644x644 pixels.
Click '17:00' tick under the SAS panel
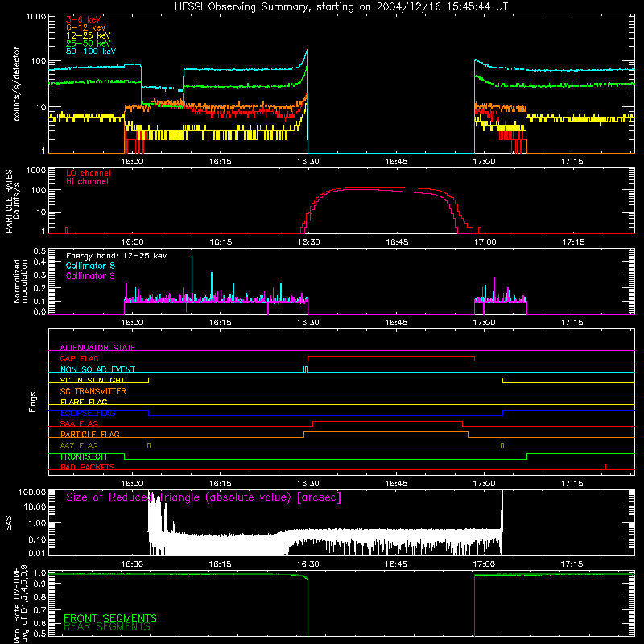[484, 564]
